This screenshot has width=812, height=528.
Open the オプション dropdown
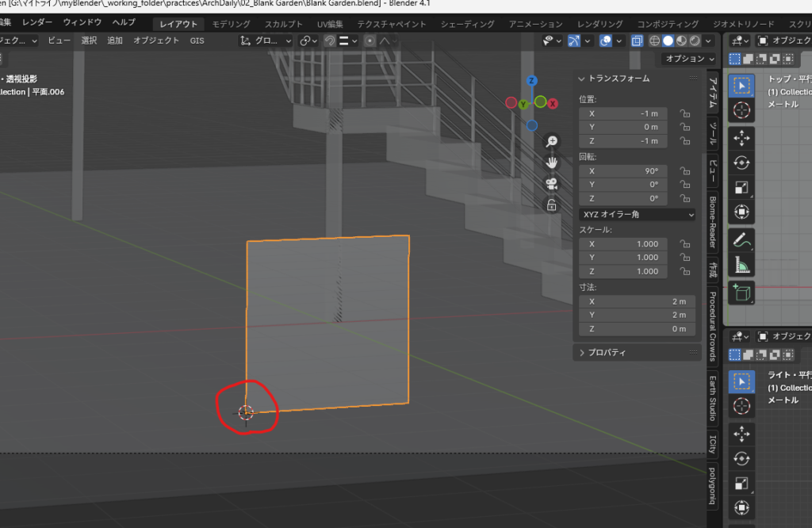pos(689,59)
